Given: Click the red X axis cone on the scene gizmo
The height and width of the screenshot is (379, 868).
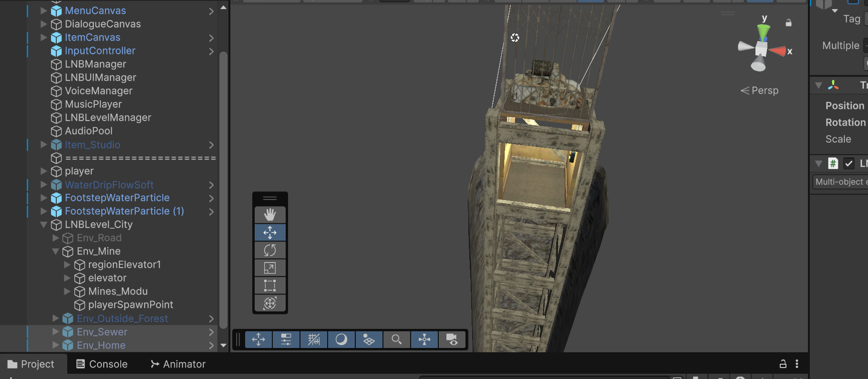Looking at the screenshot, I should click(x=777, y=51).
